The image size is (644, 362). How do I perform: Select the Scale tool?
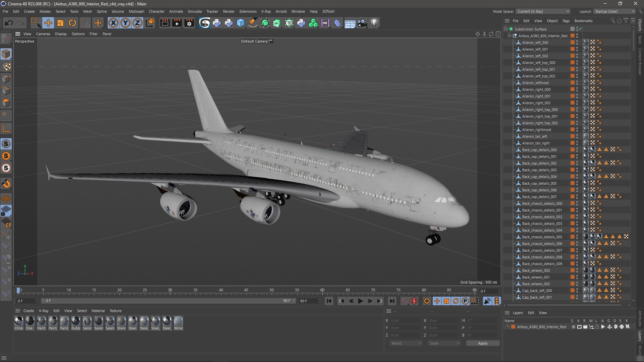pos(60,23)
